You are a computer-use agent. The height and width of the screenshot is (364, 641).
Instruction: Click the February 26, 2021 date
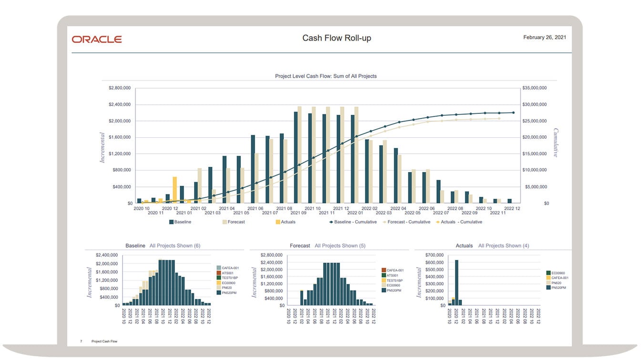pos(545,37)
